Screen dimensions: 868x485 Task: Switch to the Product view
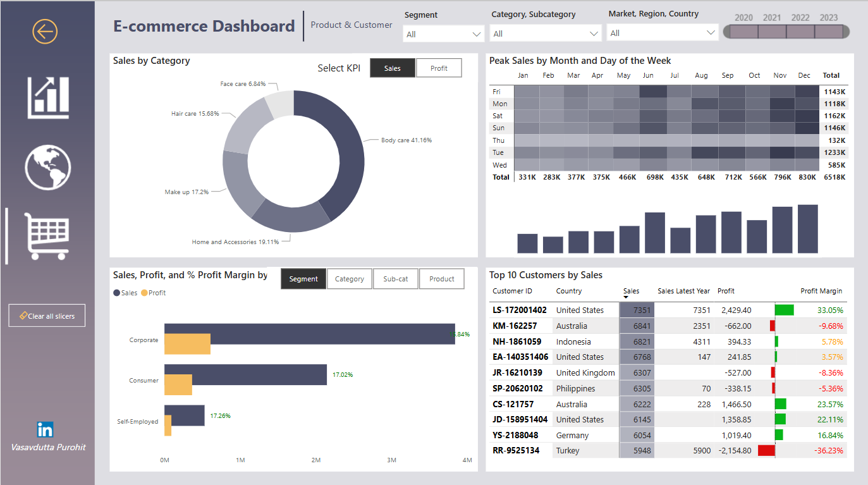point(442,279)
